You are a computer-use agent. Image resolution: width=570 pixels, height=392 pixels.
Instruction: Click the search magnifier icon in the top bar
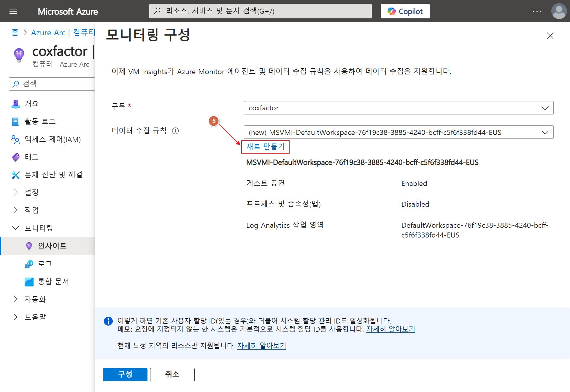click(157, 11)
